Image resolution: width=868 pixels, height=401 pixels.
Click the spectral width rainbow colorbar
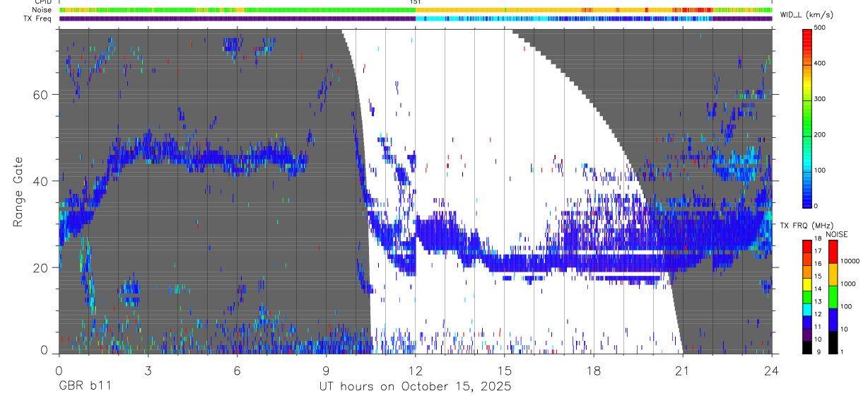pos(807,117)
